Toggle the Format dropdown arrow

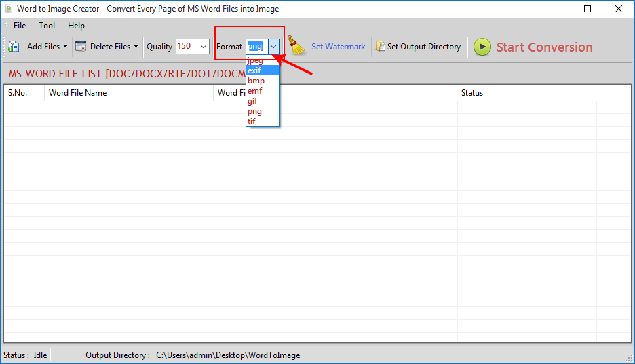tap(274, 47)
